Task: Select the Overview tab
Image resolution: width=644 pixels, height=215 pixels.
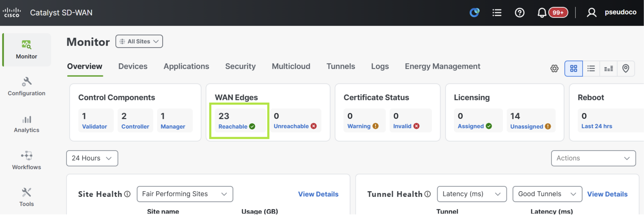Action: pos(85,66)
